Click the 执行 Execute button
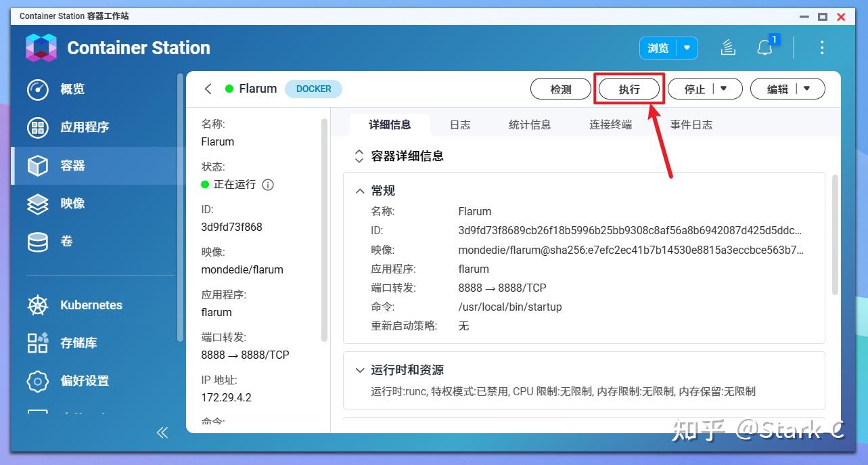868x465 pixels. (629, 89)
